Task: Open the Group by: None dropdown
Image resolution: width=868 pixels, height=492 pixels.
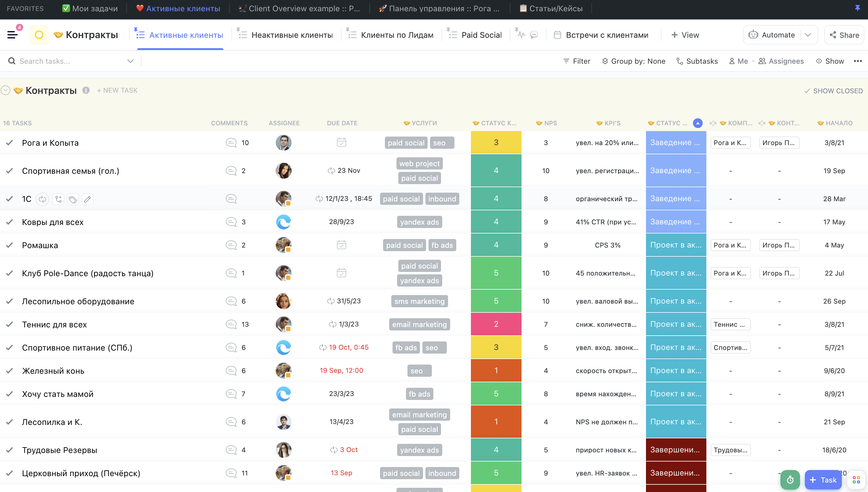Action: click(633, 61)
